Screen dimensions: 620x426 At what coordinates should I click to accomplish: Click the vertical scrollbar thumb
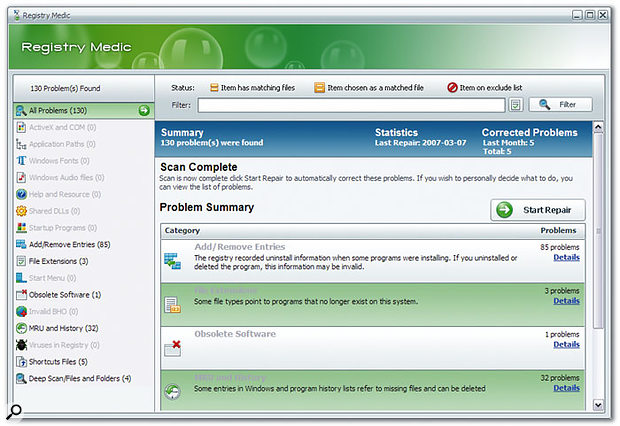(x=598, y=231)
